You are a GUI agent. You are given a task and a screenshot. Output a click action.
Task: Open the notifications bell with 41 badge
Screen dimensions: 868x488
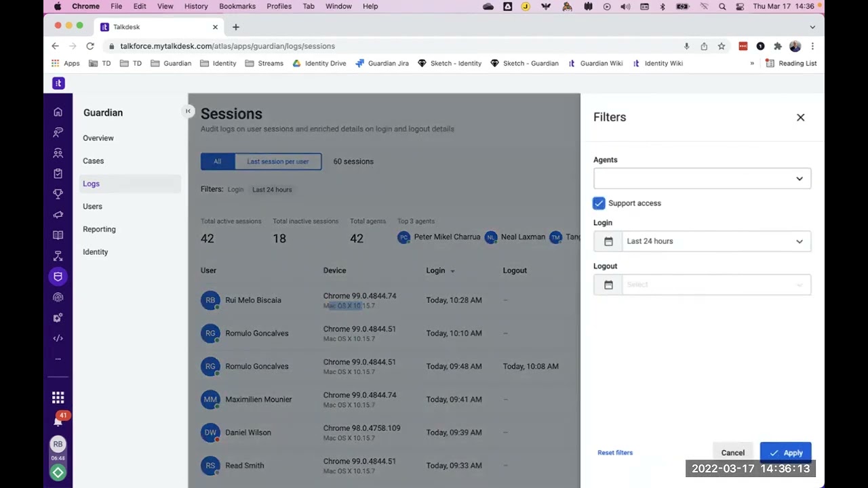(58, 421)
